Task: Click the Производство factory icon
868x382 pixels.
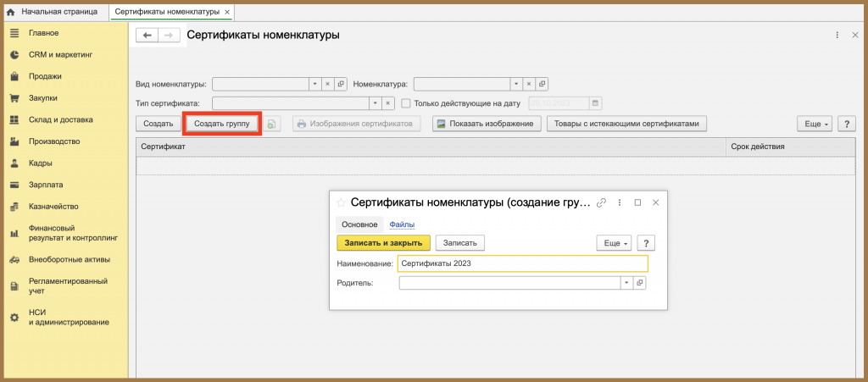Action: point(15,141)
